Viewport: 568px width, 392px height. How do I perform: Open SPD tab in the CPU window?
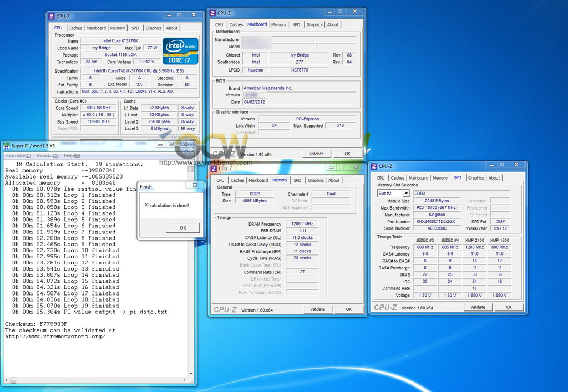click(135, 28)
